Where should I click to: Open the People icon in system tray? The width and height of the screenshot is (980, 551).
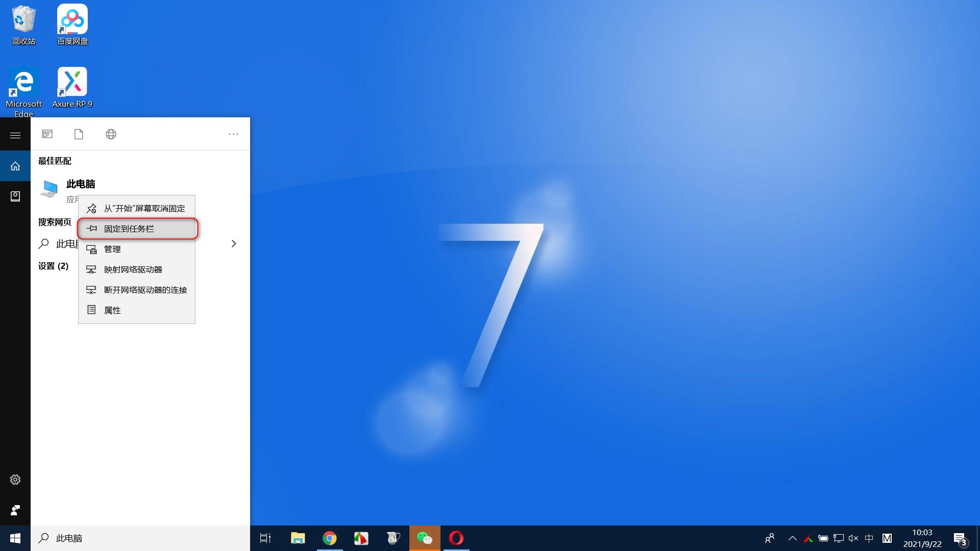pos(770,538)
